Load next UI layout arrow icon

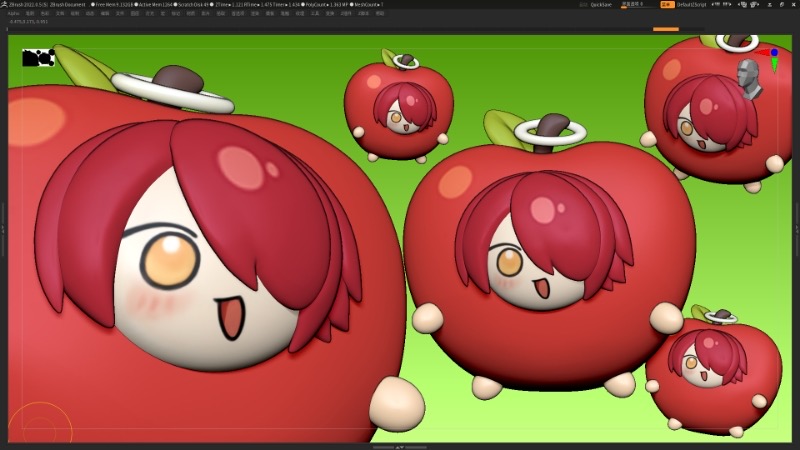pyautogui.click(x=727, y=4)
